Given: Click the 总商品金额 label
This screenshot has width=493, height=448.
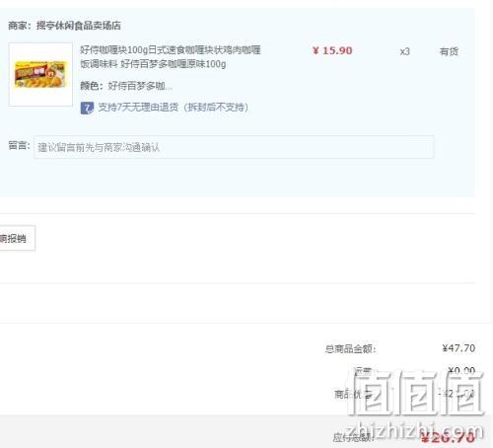Looking at the screenshot, I should 350,348.
